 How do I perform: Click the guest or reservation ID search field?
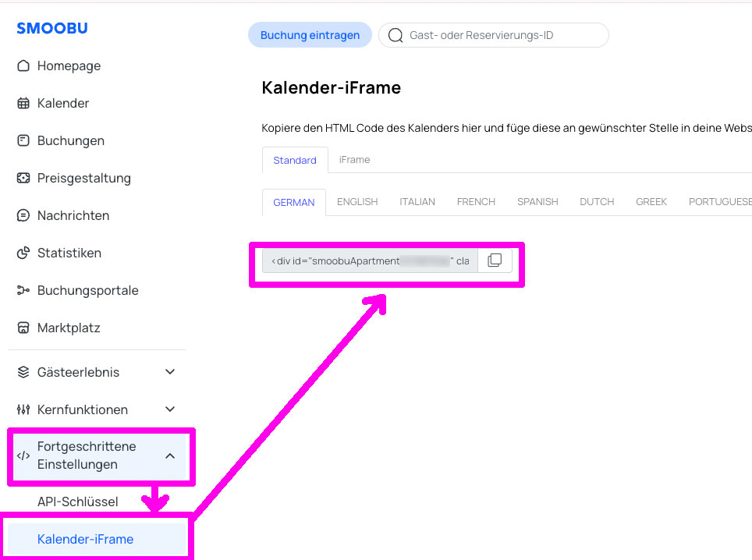coord(499,35)
